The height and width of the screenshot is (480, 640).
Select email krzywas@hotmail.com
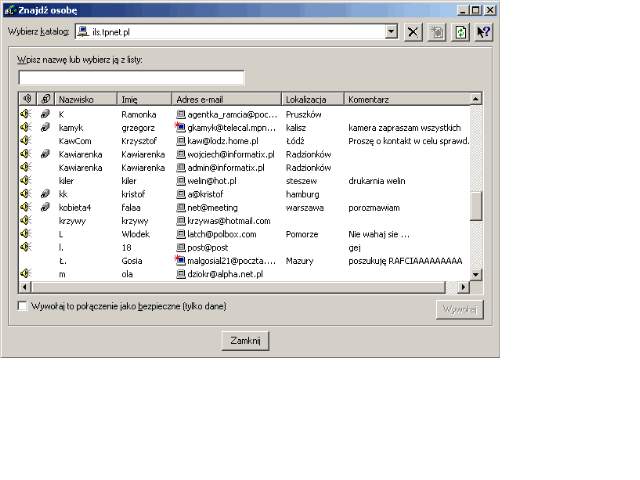tap(229, 221)
